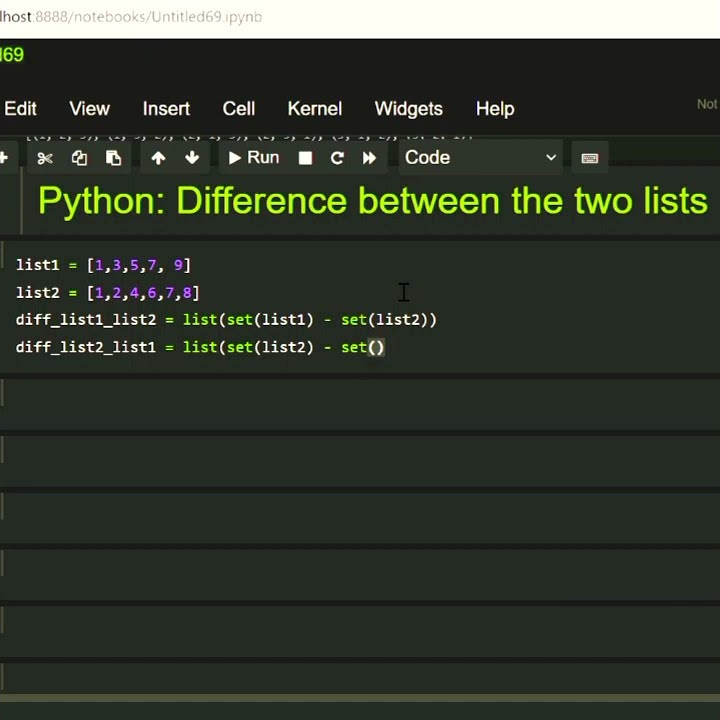Cut the selected cell with scissors icon
Viewport: 720px width, 720px height.
pos(45,158)
